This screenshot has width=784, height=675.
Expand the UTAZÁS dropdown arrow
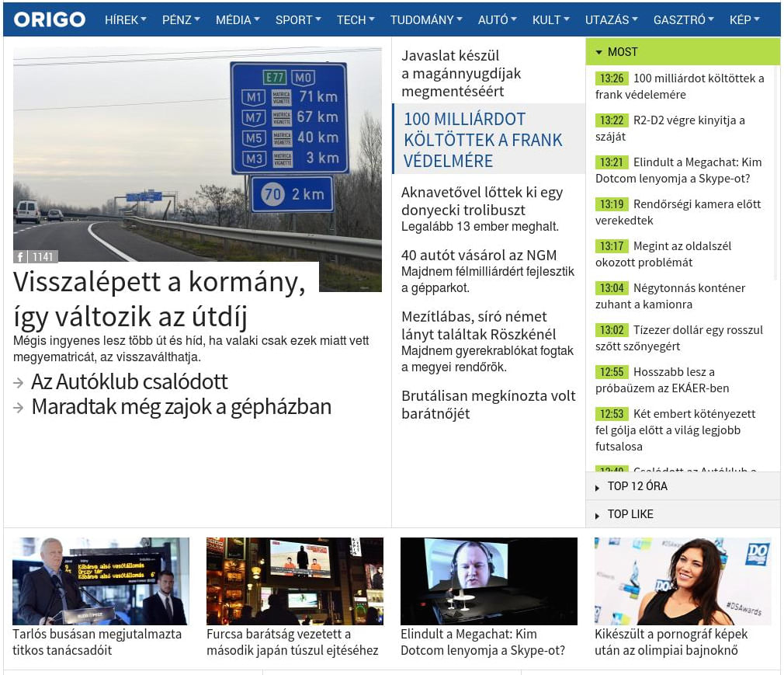click(634, 19)
